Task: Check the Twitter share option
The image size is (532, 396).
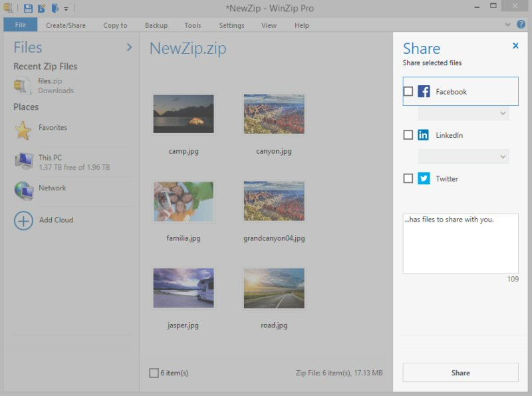Action: (x=408, y=178)
